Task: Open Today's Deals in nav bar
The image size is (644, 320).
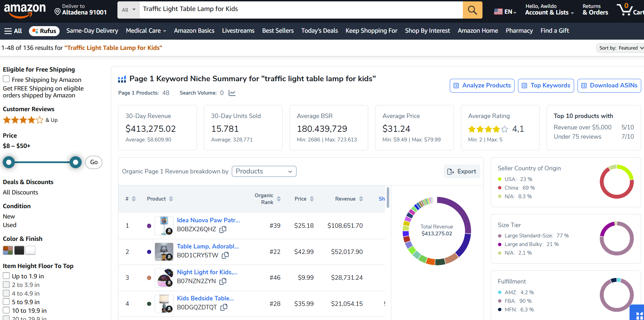Action: (x=320, y=31)
